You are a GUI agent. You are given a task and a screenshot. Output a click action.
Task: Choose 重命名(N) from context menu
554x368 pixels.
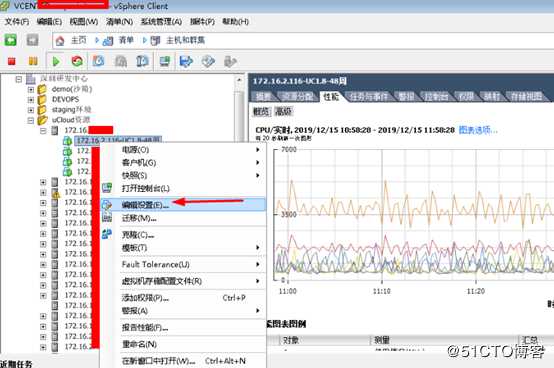point(183,344)
